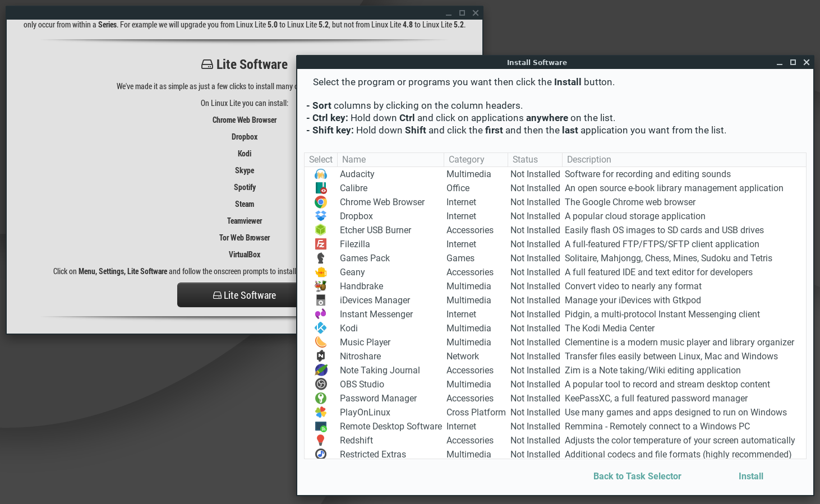Click the Filezilla red icon
Screen dimensions: 820x504
pos(321,244)
